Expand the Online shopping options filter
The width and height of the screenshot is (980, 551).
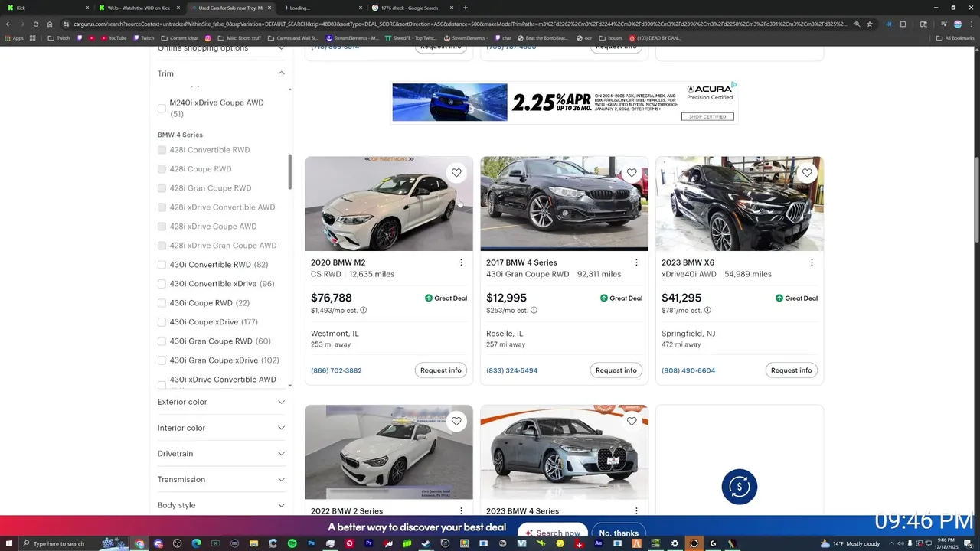221,48
